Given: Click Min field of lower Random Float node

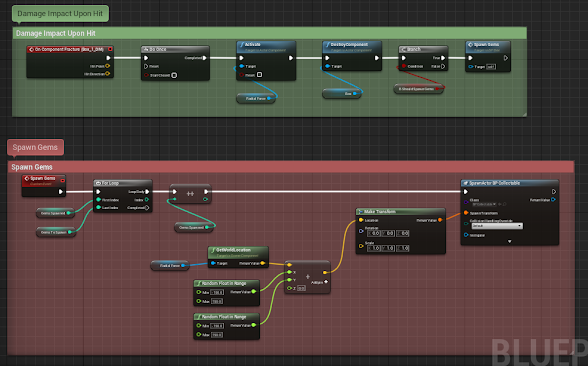Looking at the screenshot, I should pyautogui.click(x=218, y=326).
